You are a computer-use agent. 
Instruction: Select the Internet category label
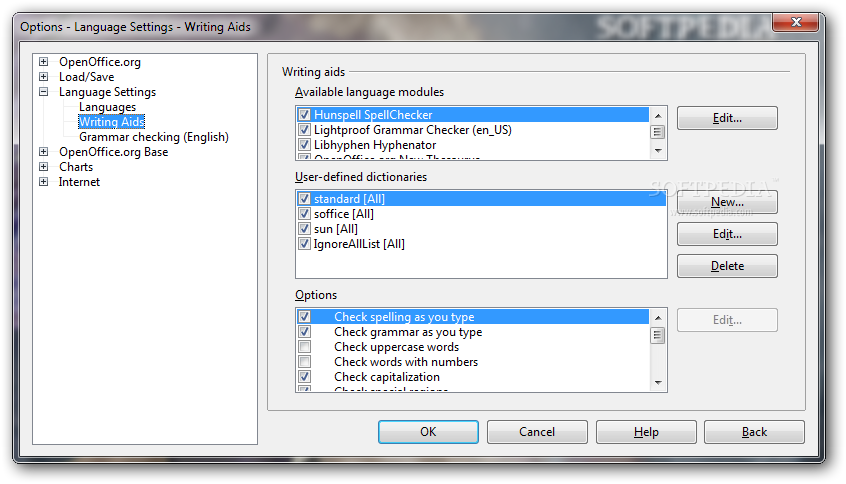click(79, 182)
